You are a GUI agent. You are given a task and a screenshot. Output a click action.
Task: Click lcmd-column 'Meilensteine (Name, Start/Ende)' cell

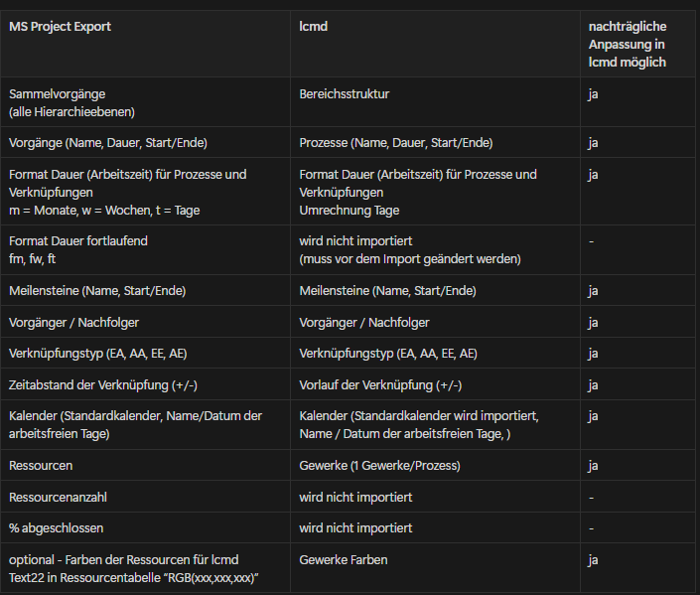tap(435, 290)
